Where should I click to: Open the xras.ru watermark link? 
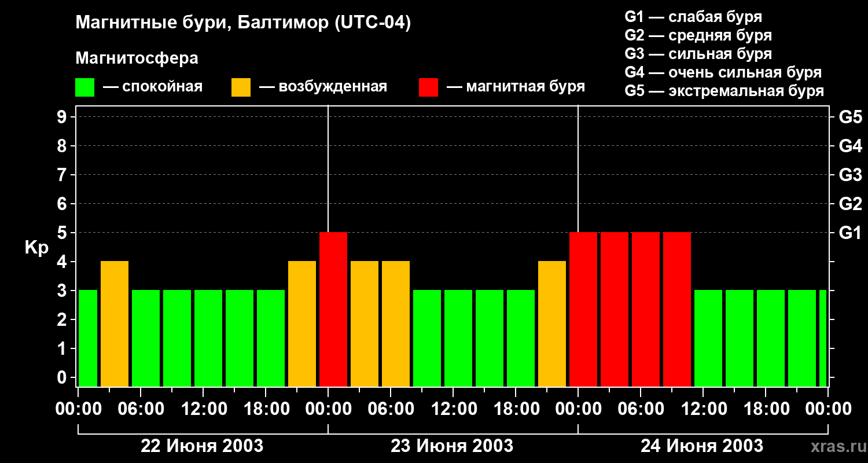point(836,446)
